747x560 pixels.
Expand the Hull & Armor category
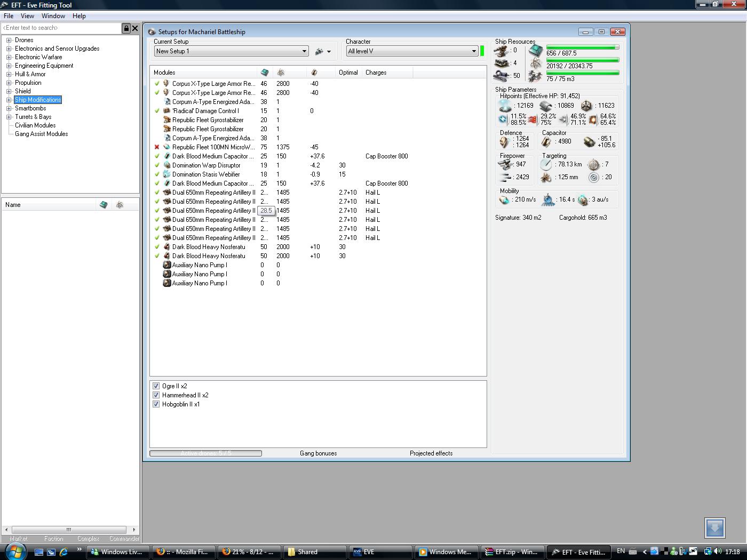click(x=9, y=74)
